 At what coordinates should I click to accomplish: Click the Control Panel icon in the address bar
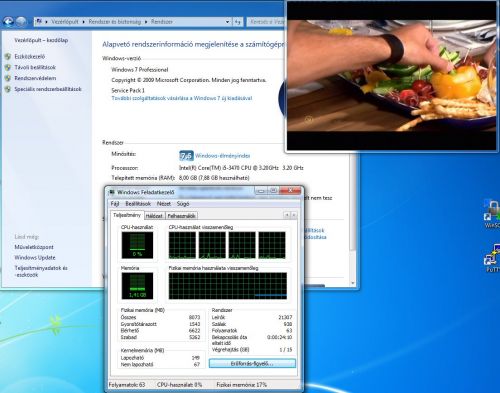[39, 22]
